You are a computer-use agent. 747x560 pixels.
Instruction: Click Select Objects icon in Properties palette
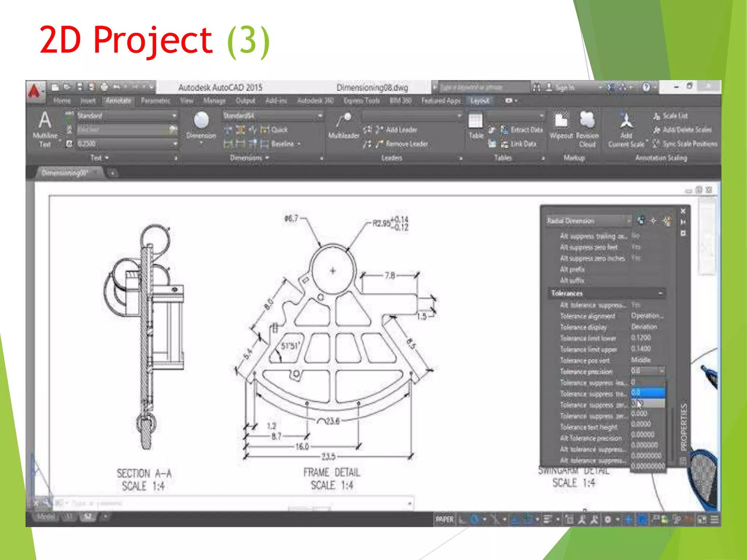pos(653,221)
